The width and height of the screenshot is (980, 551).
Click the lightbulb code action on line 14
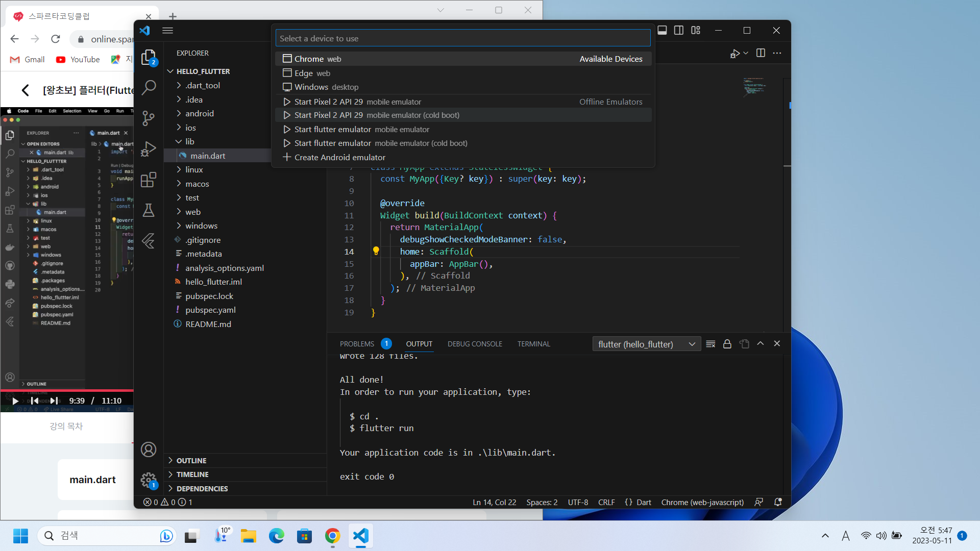tap(376, 251)
